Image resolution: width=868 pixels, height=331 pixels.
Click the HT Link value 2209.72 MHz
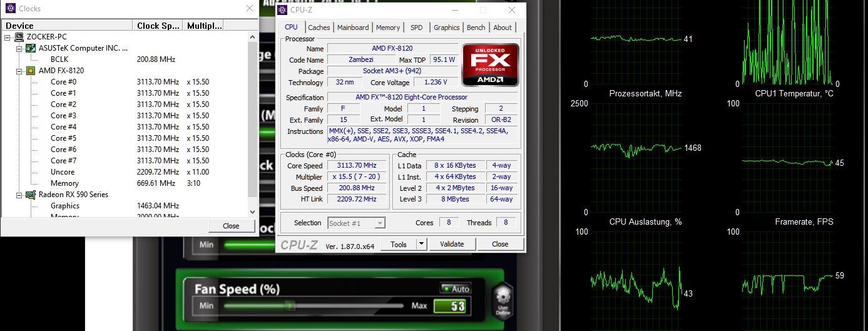tap(357, 200)
